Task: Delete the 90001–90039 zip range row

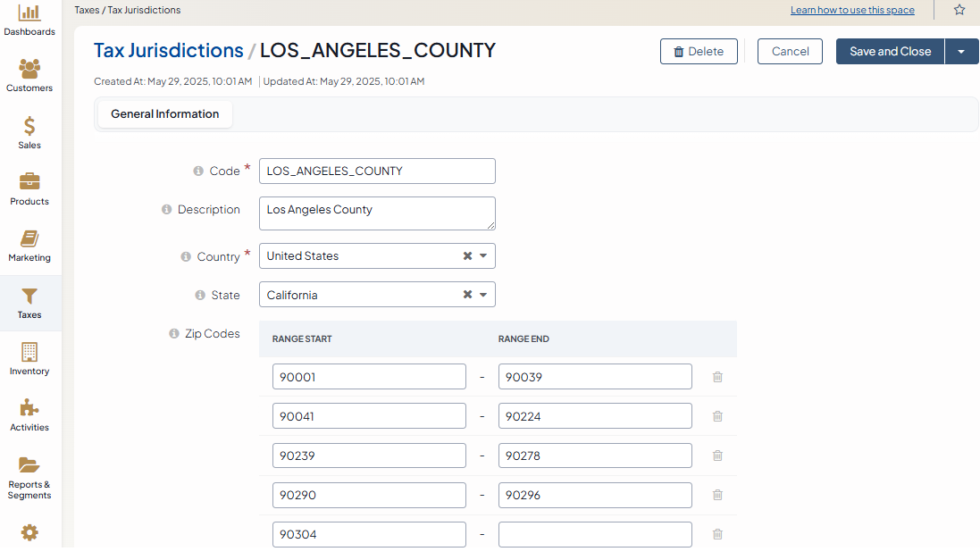Action: tap(717, 377)
